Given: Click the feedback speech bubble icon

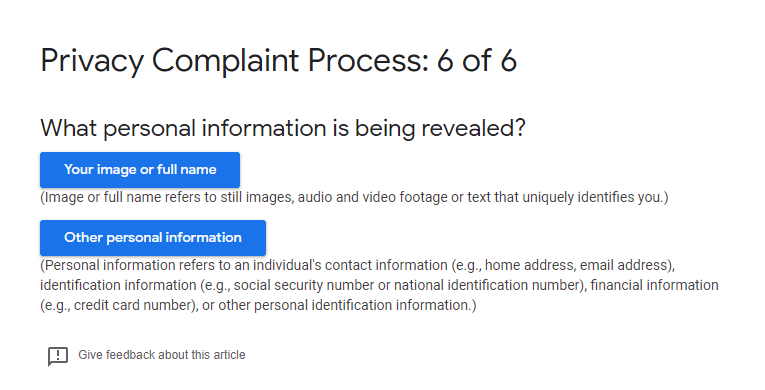Looking at the screenshot, I should point(58,356).
